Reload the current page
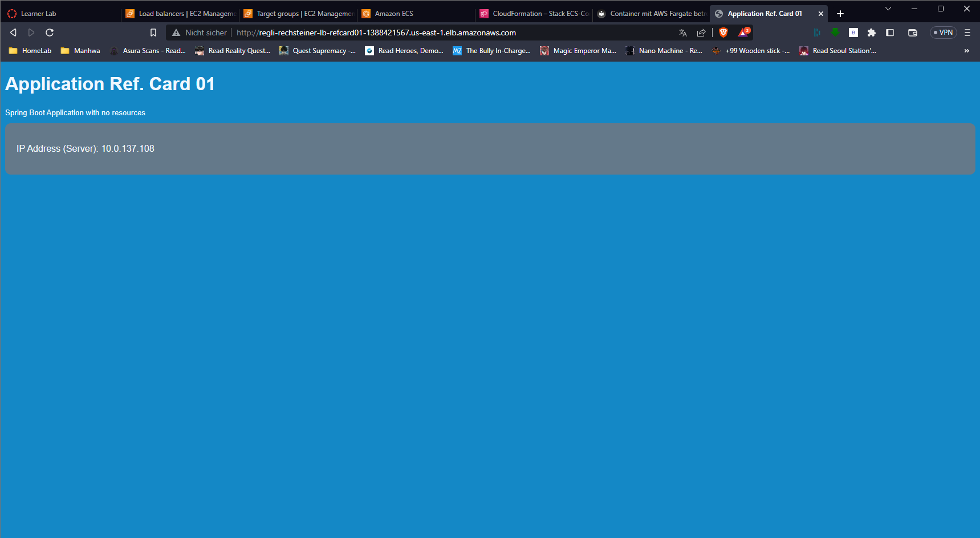 (50, 33)
